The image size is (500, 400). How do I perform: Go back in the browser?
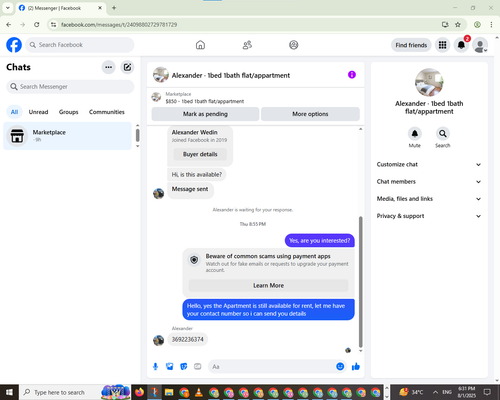tap(9, 24)
